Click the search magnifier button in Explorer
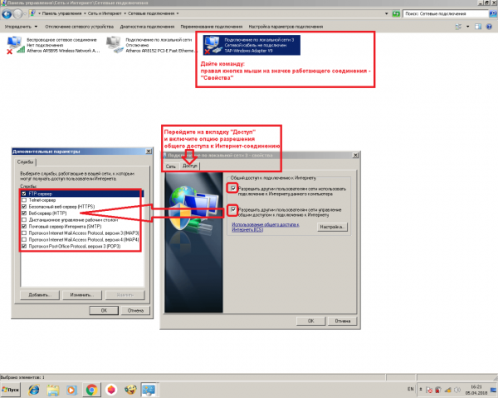Image resolution: width=498 pixels, height=398 pixels. tap(493, 14)
